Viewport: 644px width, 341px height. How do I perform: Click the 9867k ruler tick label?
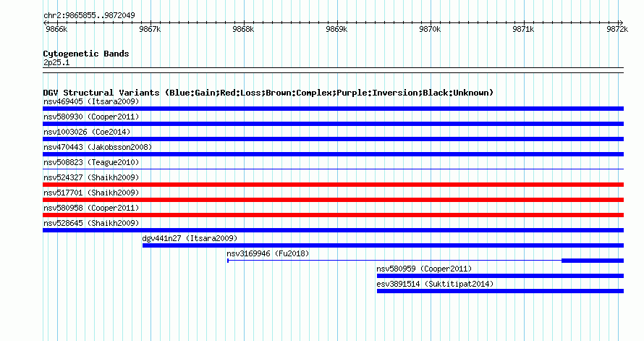pos(150,29)
